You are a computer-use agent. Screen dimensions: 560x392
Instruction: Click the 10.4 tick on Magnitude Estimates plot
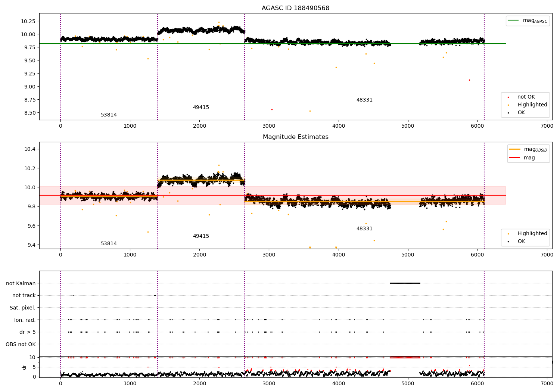coord(29,149)
